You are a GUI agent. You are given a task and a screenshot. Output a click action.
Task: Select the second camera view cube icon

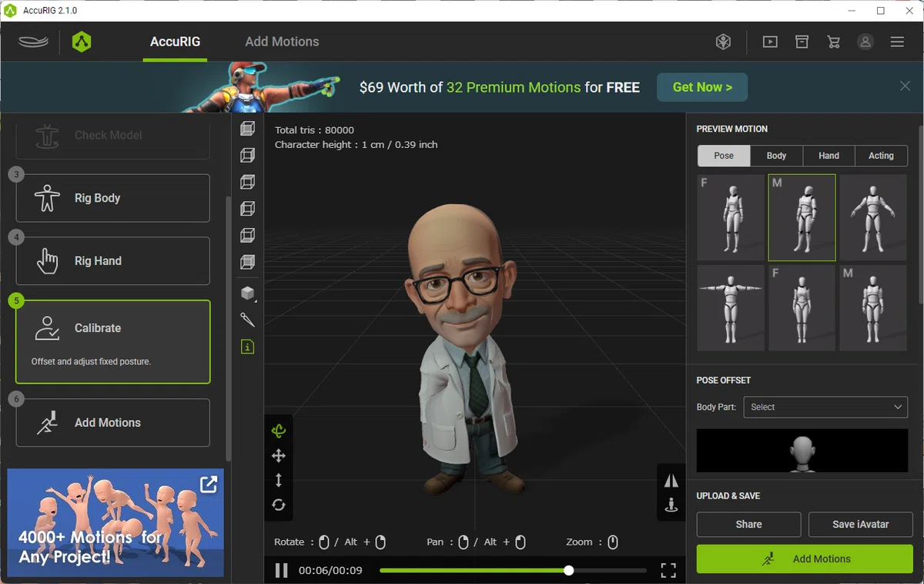coord(247,155)
